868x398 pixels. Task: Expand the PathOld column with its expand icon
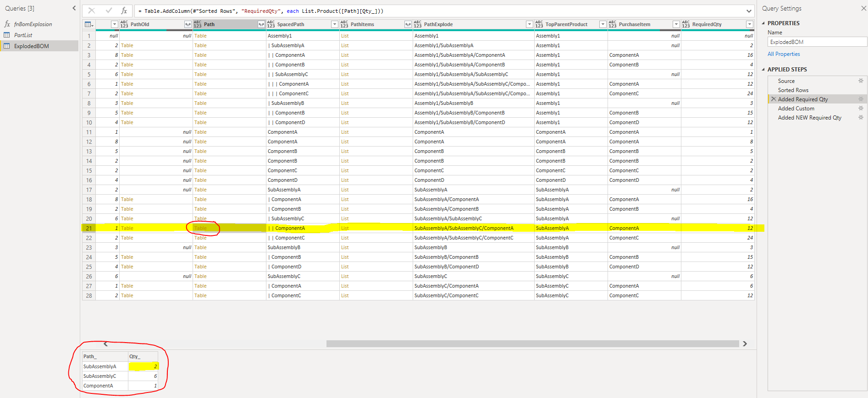(x=188, y=24)
